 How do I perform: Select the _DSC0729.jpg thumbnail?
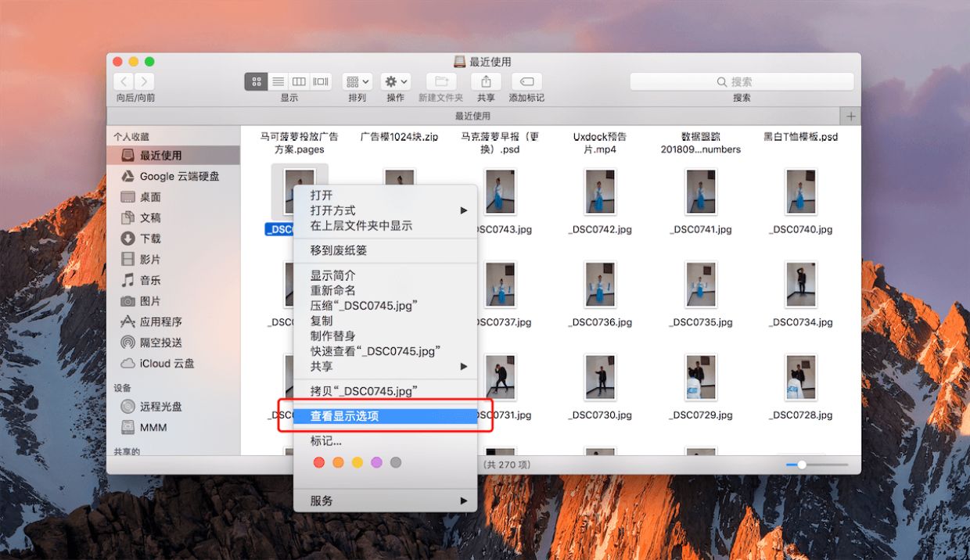pyautogui.click(x=701, y=377)
